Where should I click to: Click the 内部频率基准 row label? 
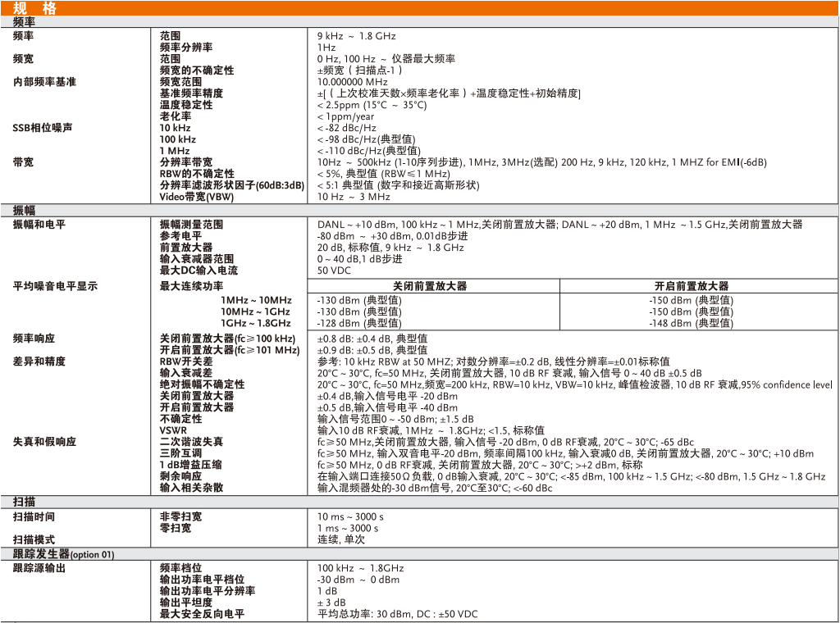[44, 82]
